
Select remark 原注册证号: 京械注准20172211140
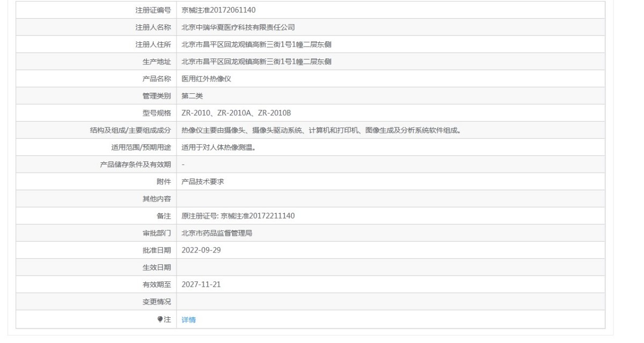point(238,216)
